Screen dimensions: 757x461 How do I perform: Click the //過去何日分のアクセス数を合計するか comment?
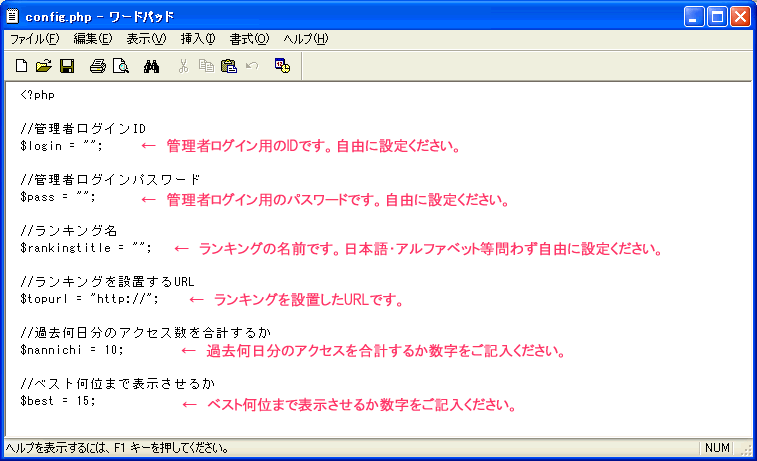145,333
